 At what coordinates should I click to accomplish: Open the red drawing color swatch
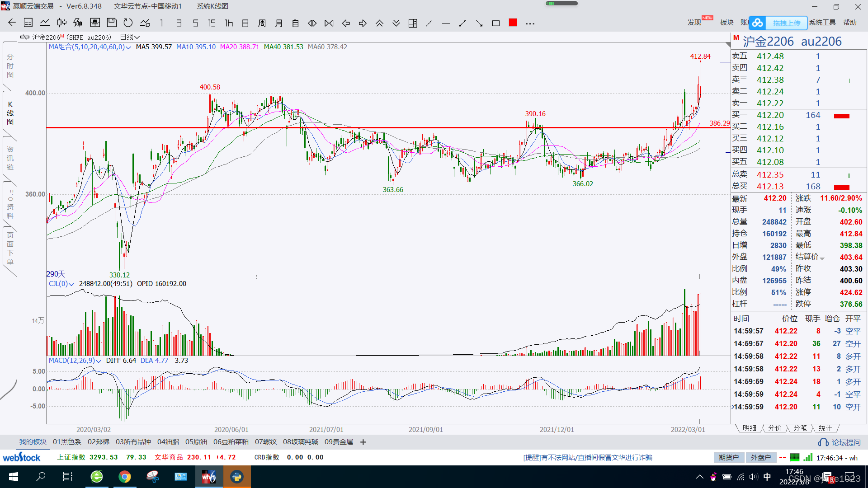click(x=513, y=23)
